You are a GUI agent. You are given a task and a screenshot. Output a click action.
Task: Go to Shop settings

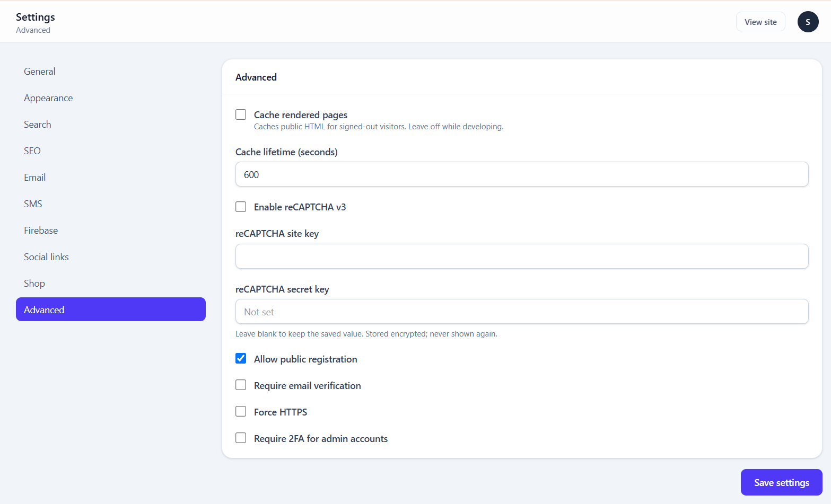111,283
